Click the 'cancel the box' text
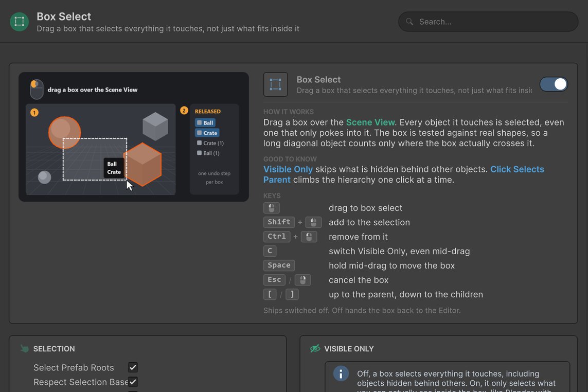The height and width of the screenshot is (392, 588). 359,280
